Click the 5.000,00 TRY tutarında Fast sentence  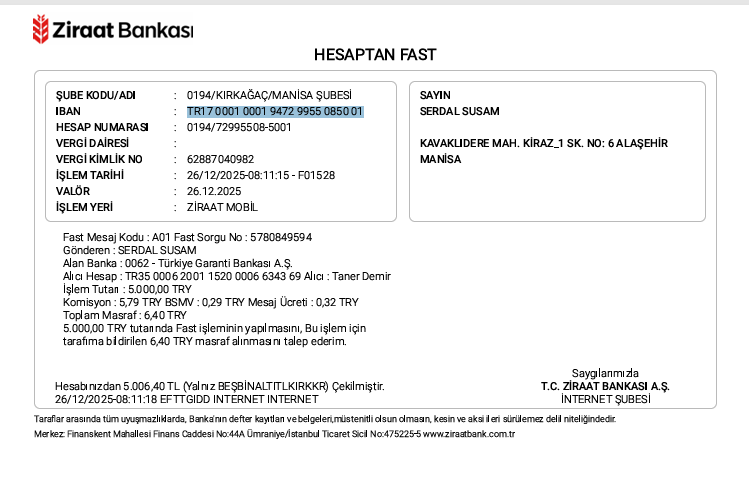(214, 329)
